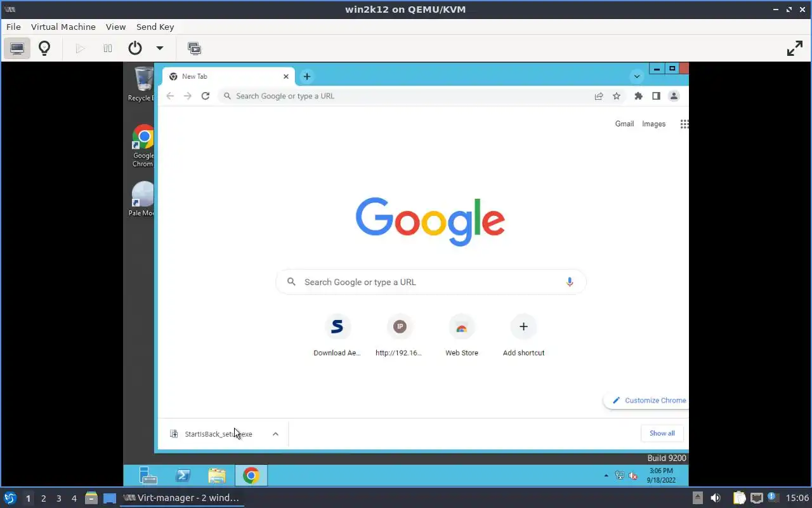Switch to host workspace 3
Image resolution: width=812 pixels, height=508 pixels.
[58, 498]
